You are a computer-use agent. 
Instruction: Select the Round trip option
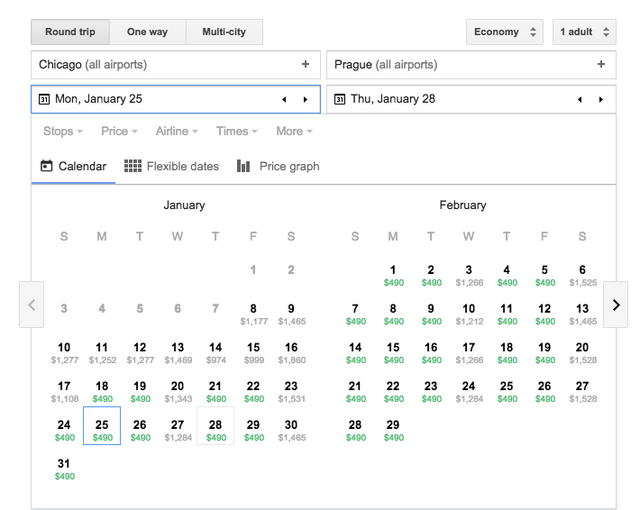(x=70, y=32)
